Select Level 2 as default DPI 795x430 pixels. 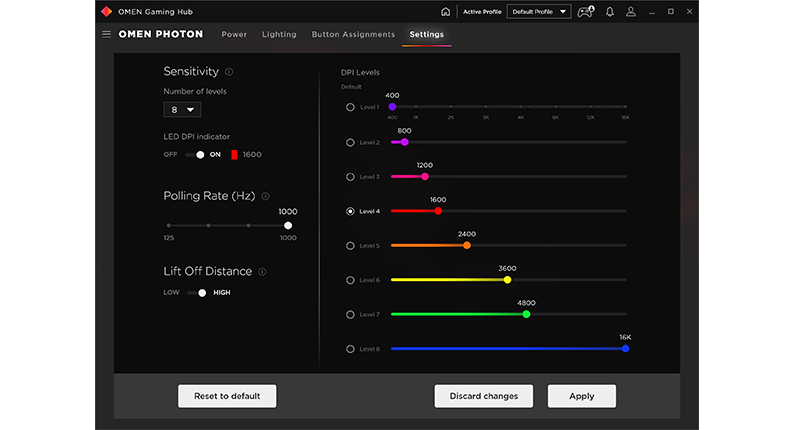pos(350,142)
